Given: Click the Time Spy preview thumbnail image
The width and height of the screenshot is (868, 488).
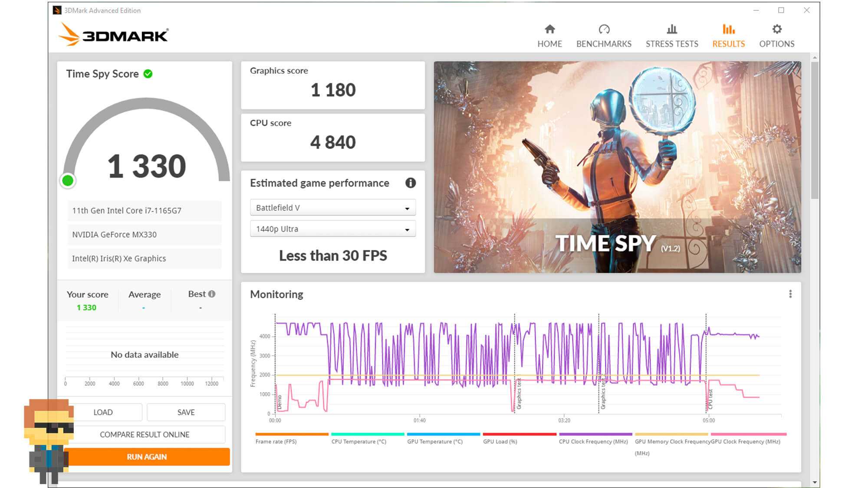Looking at the screenshot, I should pyautogui.click(x=617, y=167).
